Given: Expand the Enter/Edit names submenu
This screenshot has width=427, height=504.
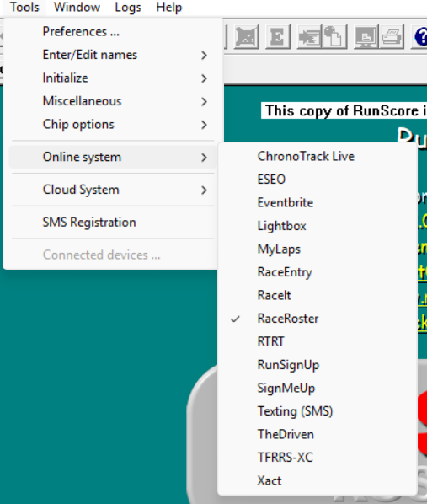Looking at the screenshot, I should click(113, 55).
